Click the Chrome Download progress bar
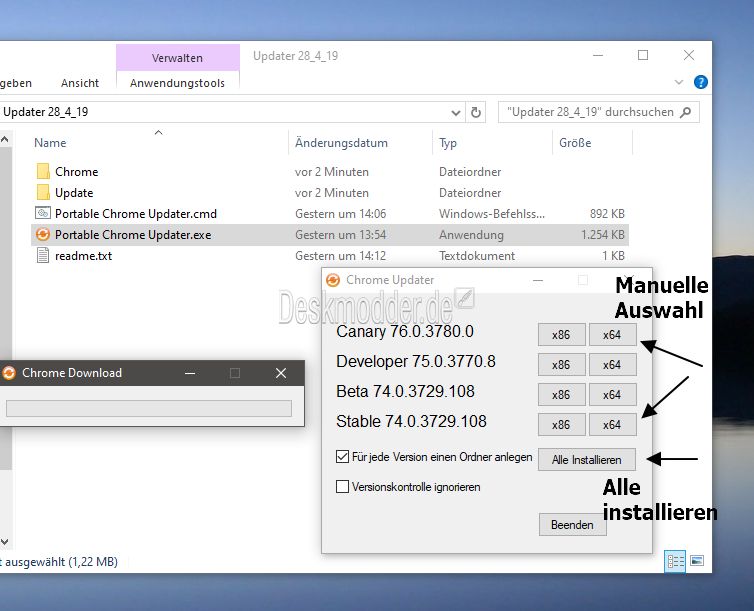 click(148, 408)
